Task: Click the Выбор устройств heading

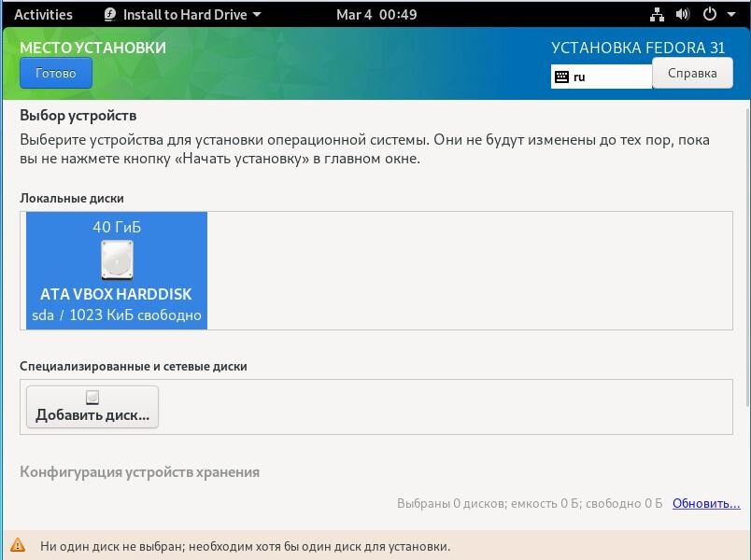Action: pos(78,116)
